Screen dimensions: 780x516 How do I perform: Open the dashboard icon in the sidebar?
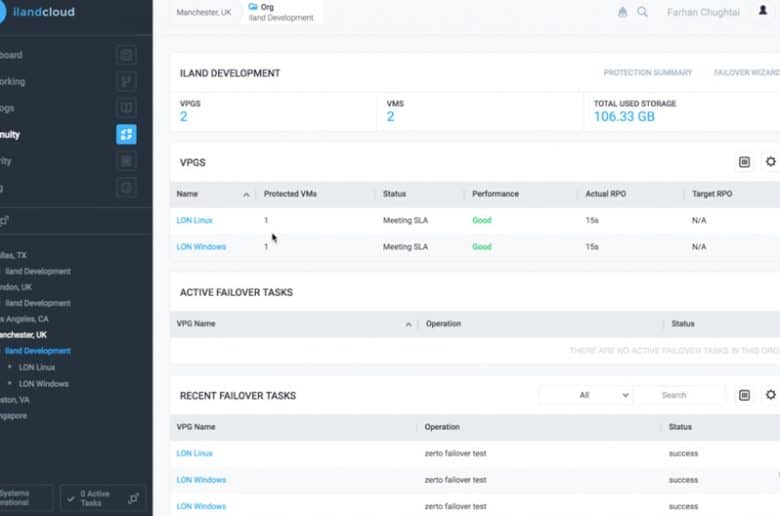coord(126,55)
